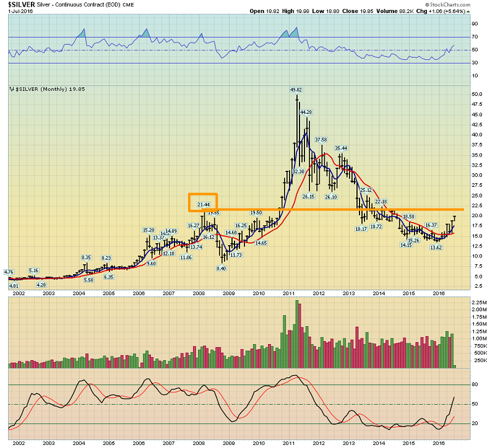The width and height of the screenshot is (495, 448).
Task: Click the 80 level on the stochastic axis
Action: coord(475,384)
